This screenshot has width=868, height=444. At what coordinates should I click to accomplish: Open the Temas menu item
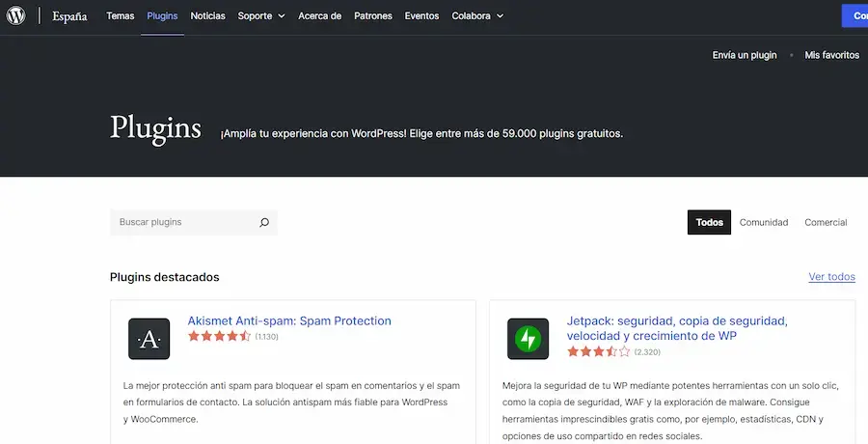(121, 16)
